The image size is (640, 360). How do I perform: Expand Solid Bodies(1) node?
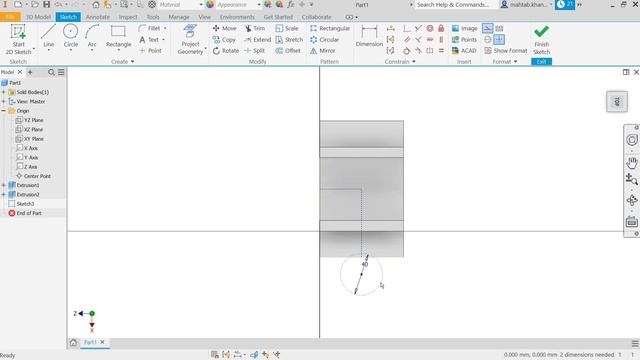[x=4, y=92]
